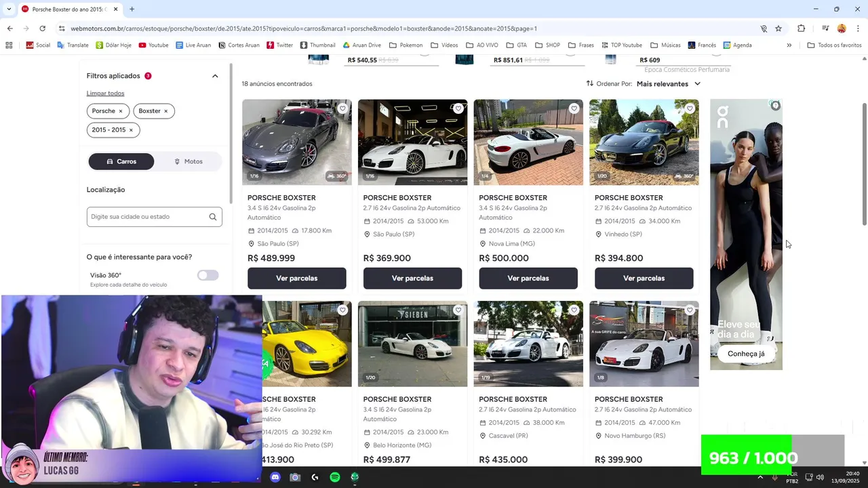Open the Nova Lima white Boxster photo
Image resolution: width=868 pixels, height=488 pixels.
click(528, 142)
